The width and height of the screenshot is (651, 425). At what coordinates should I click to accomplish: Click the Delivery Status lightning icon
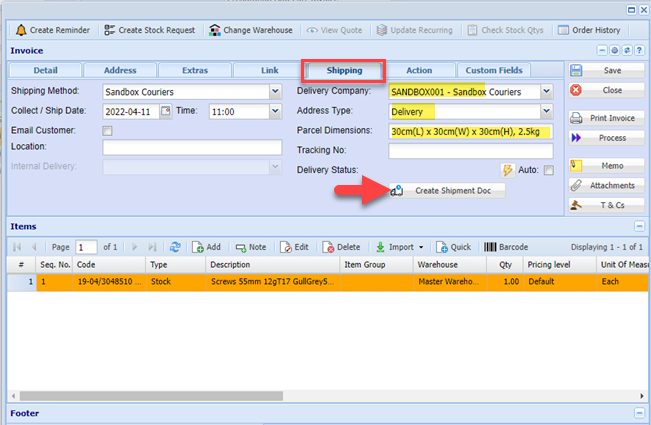[507, 170]
